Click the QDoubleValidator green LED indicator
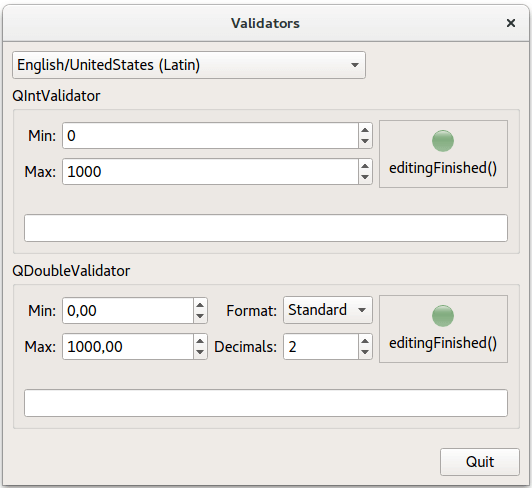Image resolution: width=532 pixels, height=488 pixels. (x=443, y=316)
